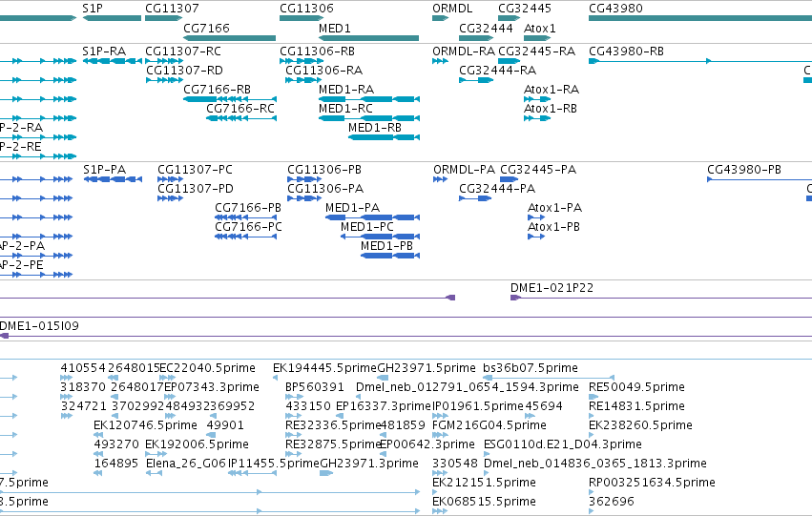Click transcript MED1-RA
812x516 pixels.
pyautogui.click(x=368, y=99)
